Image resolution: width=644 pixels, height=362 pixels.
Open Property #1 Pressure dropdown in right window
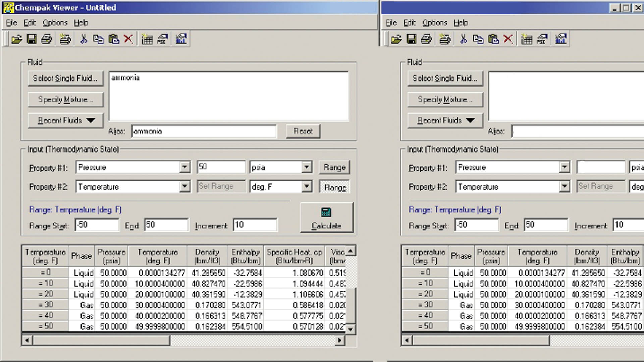click(564, 167)
